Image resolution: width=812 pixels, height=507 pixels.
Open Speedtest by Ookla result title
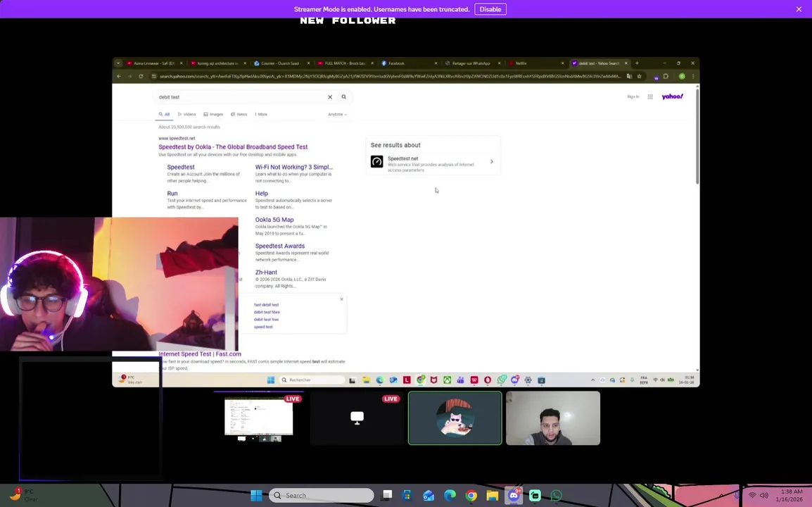[x=233, y=146]
